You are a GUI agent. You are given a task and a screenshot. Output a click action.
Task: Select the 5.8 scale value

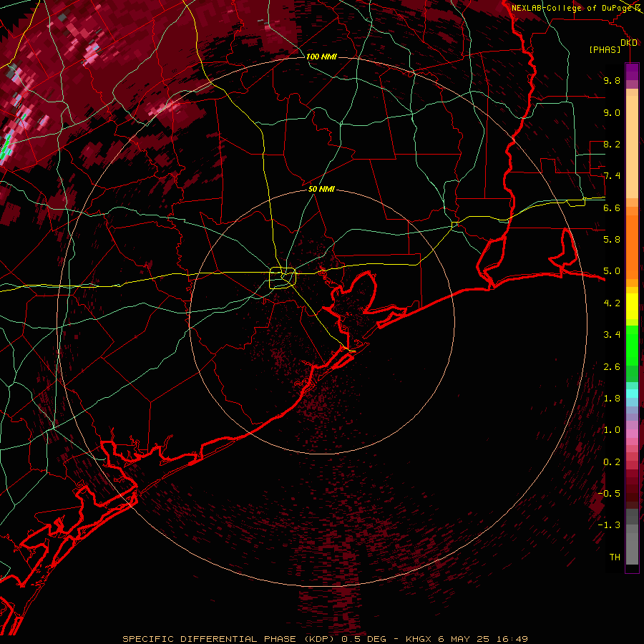[x=612, y=239]
